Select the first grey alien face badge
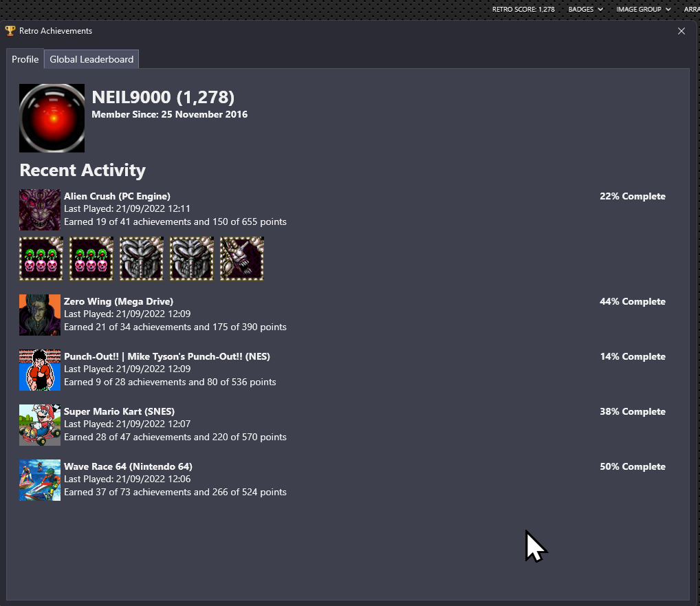Viewport: 700px width, 606px height. pyautogui.click(x=142, y=259)
